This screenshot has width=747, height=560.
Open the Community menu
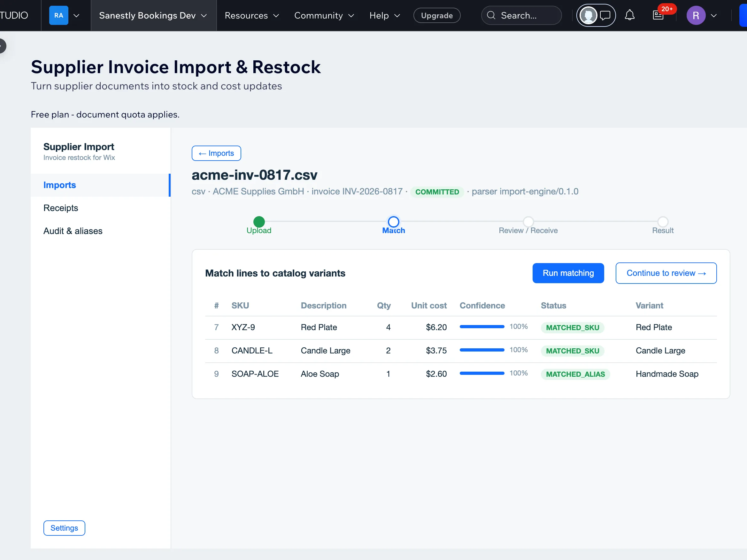click(324, 16)
